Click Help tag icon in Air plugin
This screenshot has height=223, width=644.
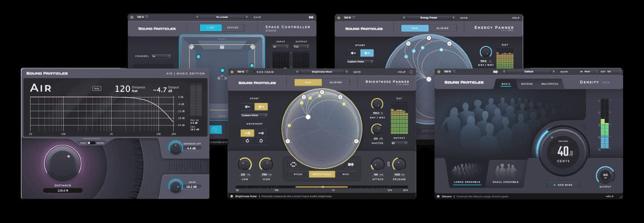[x=97, y=89]
